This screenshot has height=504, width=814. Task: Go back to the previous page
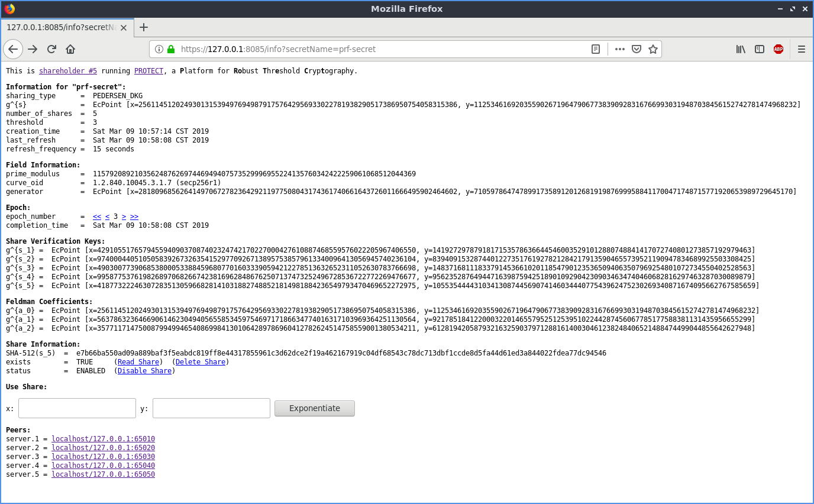(13, 49)
